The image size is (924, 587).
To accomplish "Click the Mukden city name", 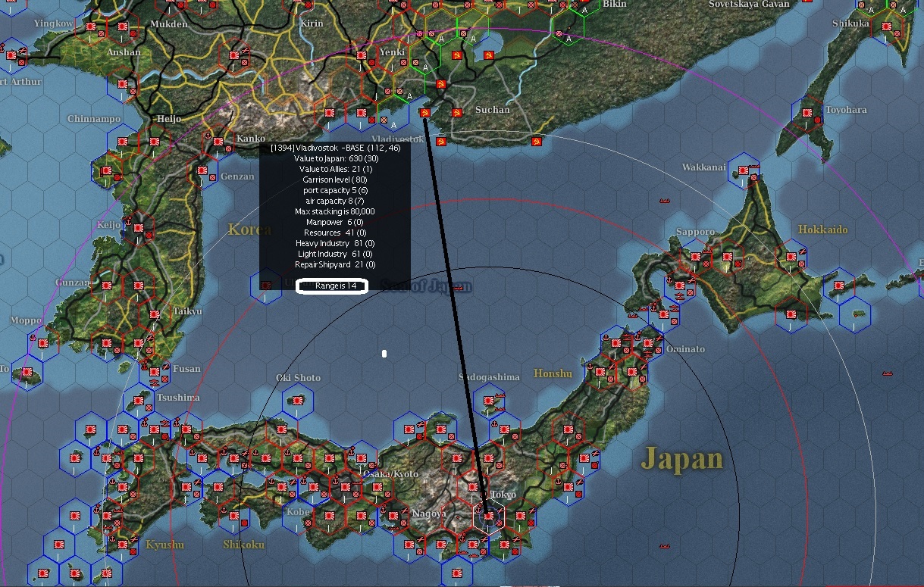I will (x=168, y=24).
